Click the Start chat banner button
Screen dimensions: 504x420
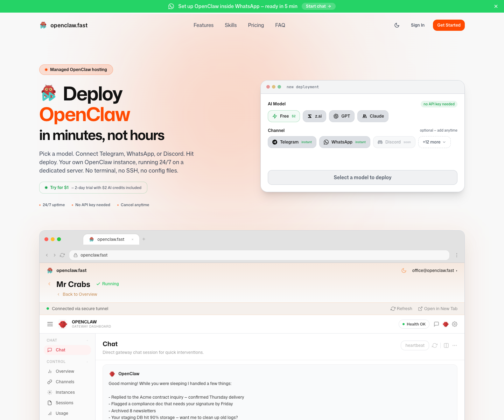pyautogui.click(x=318, y=6)
